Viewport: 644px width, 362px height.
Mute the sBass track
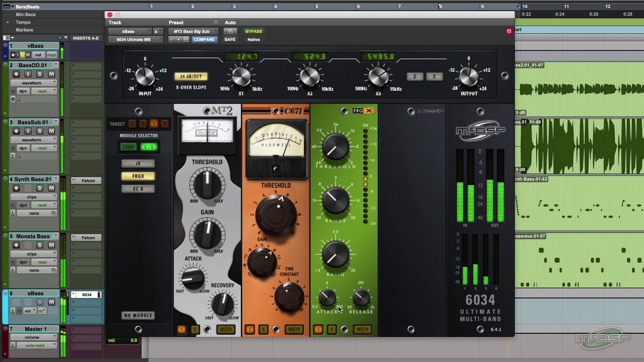[x=51, y=302]
